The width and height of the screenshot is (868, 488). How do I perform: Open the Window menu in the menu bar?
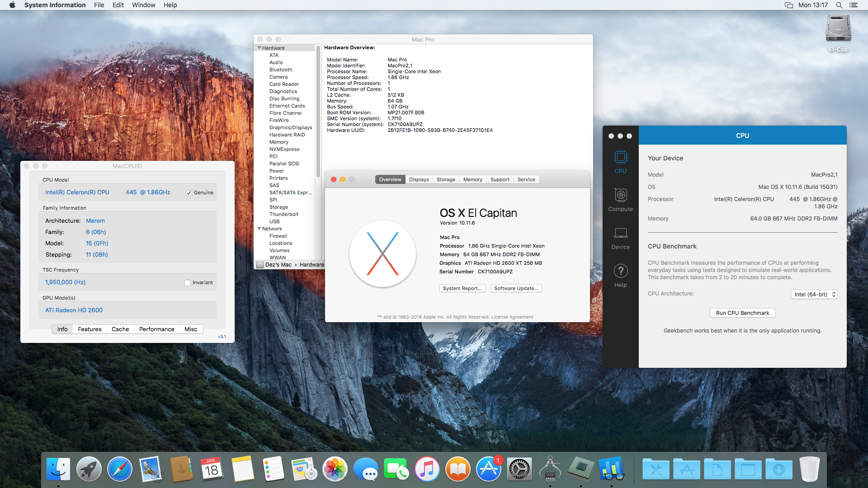(143, 5)
